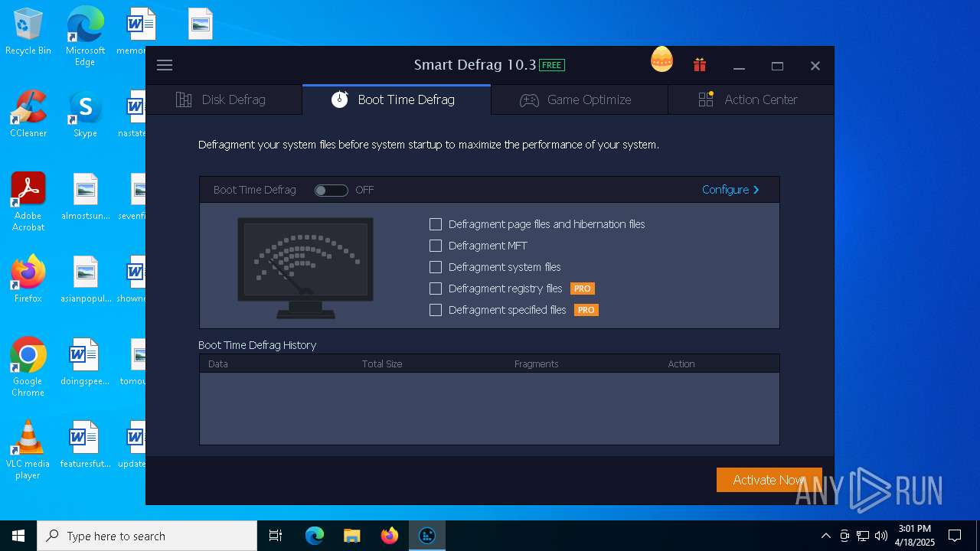Open the network icon in system tray
This screenshot has height=551, width=980.
coord(863,536)
